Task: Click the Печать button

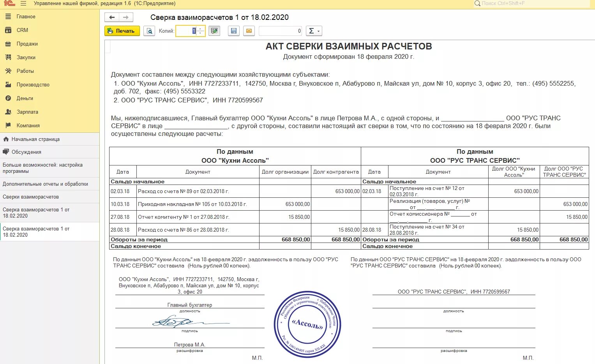Action: point(122,31)
